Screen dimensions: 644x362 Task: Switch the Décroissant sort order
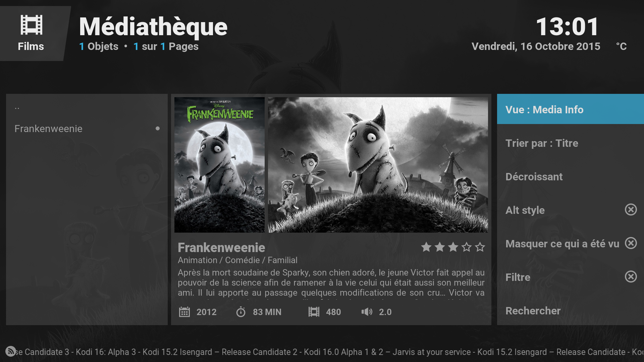coord(571,176)
